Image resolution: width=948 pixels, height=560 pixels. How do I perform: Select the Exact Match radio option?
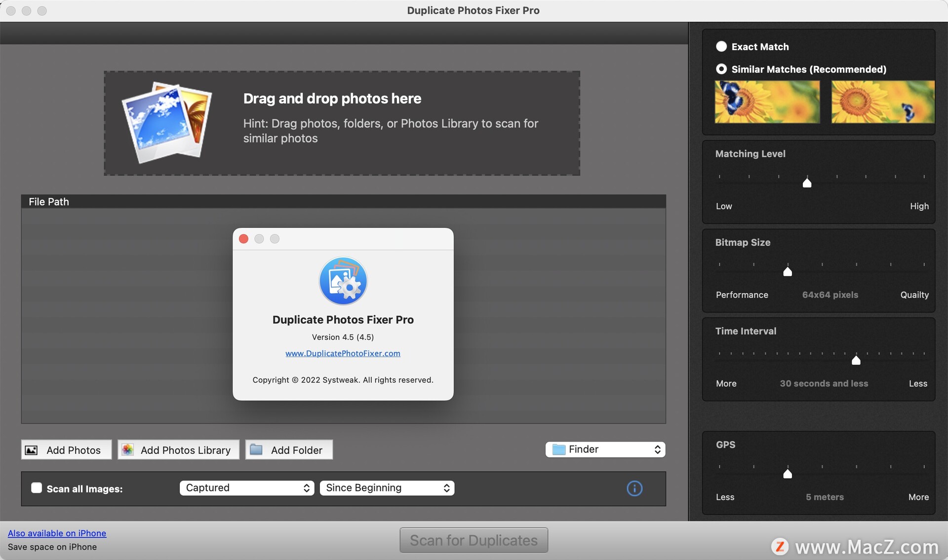tap(721, 46)
